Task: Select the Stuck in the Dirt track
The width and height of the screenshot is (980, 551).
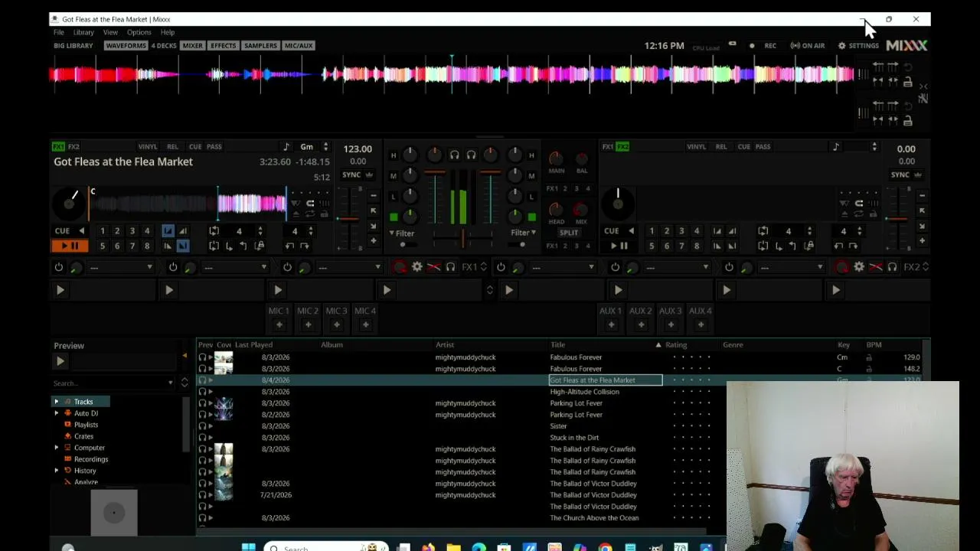Action: (574, 438)
